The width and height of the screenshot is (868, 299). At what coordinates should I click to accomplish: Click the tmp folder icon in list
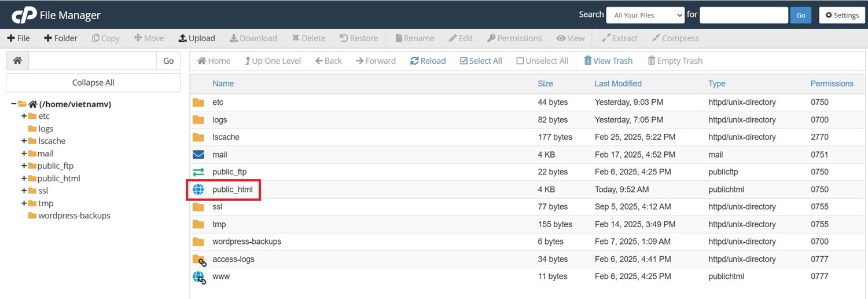tap(198, 224)
